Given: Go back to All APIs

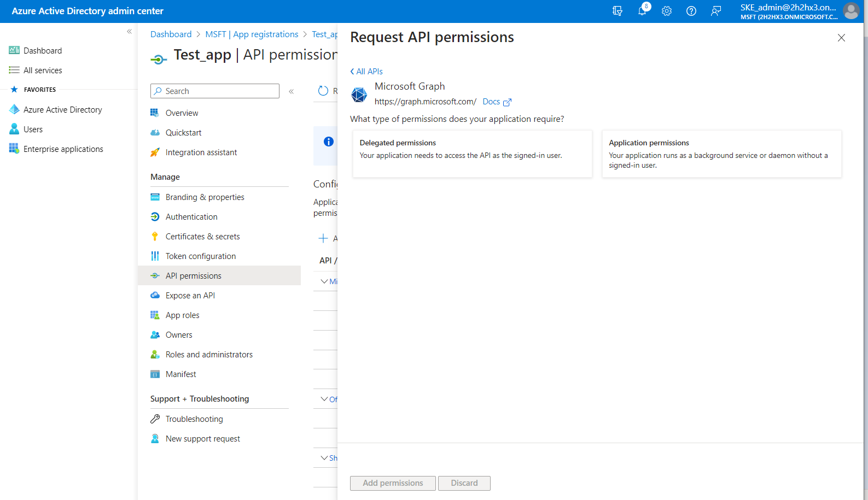Looking at the screenshot, I should (x=366, y=72).
